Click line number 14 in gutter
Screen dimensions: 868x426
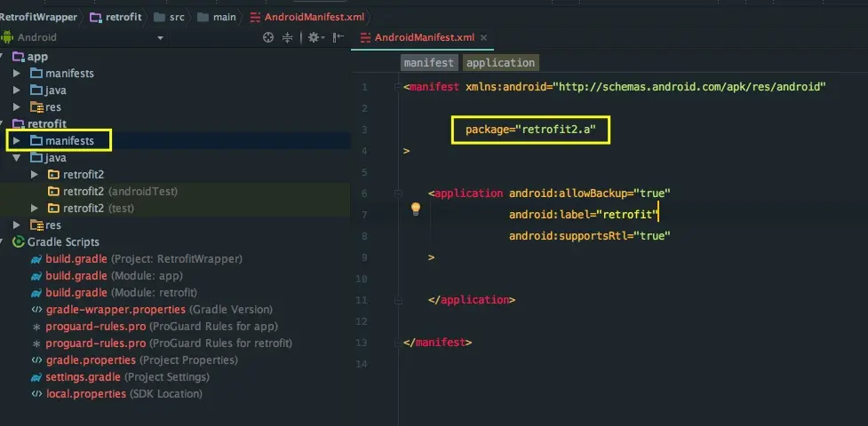[x=362, y=364]
